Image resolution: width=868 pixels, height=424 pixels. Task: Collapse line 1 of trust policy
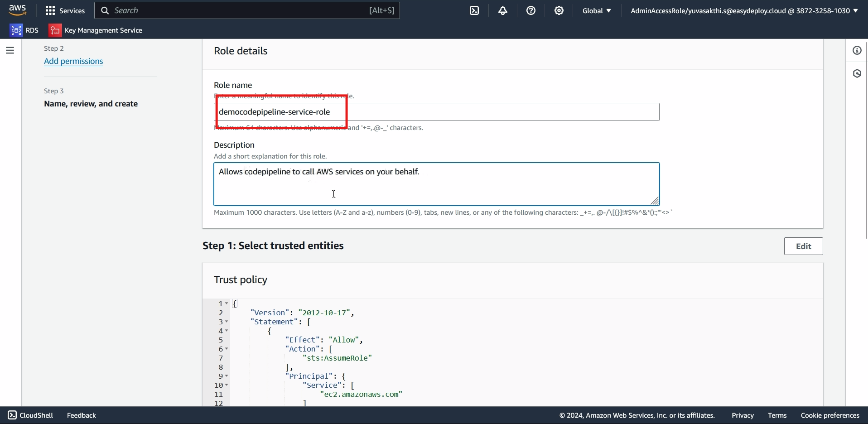[x=227, y=304]
